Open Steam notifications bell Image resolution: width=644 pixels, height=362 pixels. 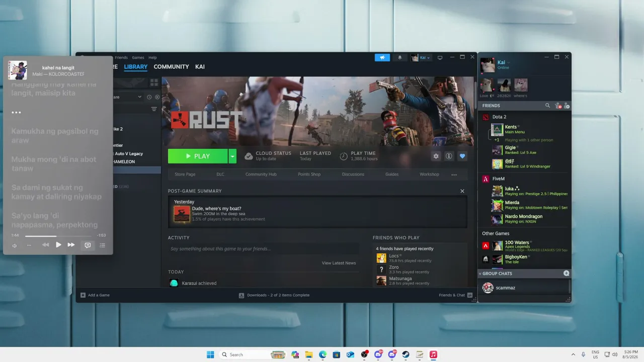coord(400,57)
